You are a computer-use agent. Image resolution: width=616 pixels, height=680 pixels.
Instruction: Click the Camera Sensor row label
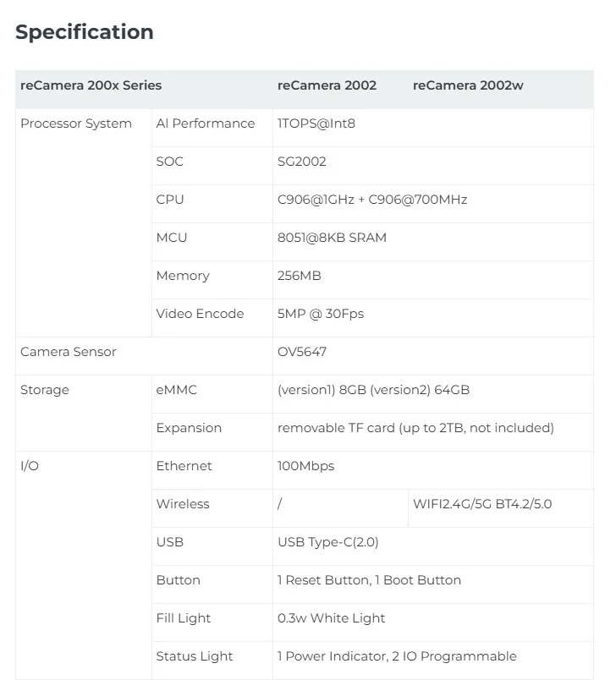tap(69, 352)
